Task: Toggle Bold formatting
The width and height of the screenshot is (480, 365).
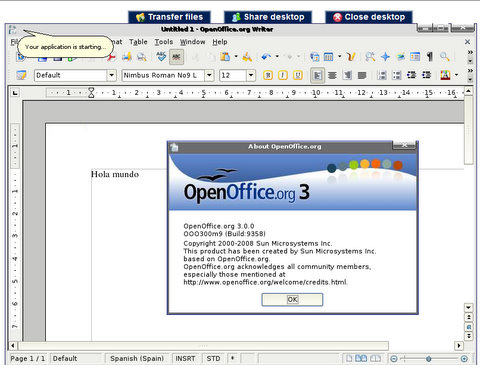Action: pyautogui.click(x=268, y=75)
